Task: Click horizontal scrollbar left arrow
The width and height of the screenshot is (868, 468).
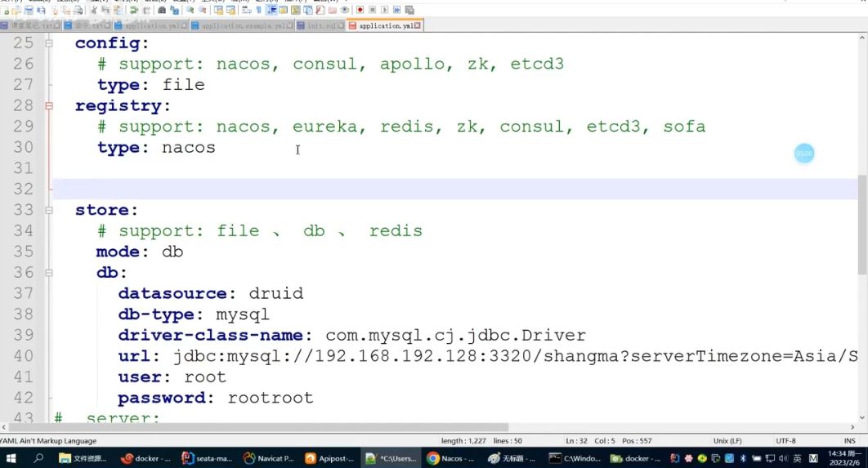Action: pyautogui.click(x=4, y=427)
